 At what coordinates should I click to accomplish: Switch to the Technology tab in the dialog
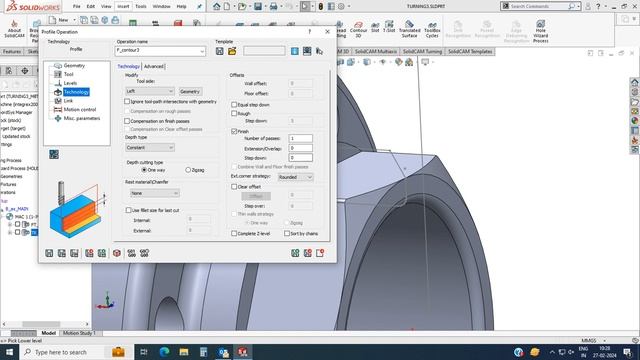(129, 66)
